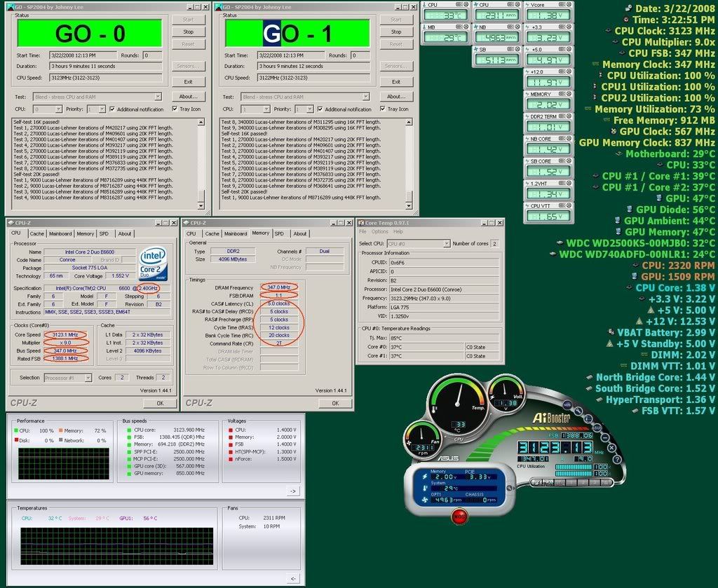Image resolution: width=718 pixels, height=588 pixels.
Task: Open settings icon on +12.0 voltage widget
Action: tap(562, 71)
